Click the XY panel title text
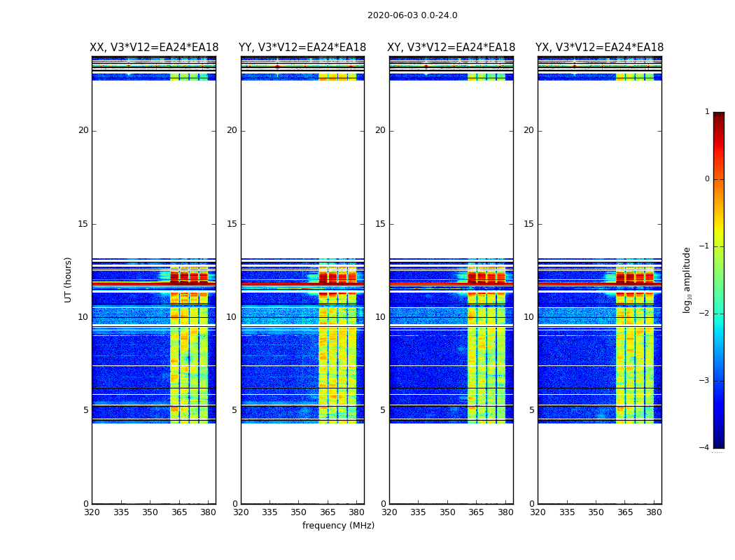 (451, 48)
